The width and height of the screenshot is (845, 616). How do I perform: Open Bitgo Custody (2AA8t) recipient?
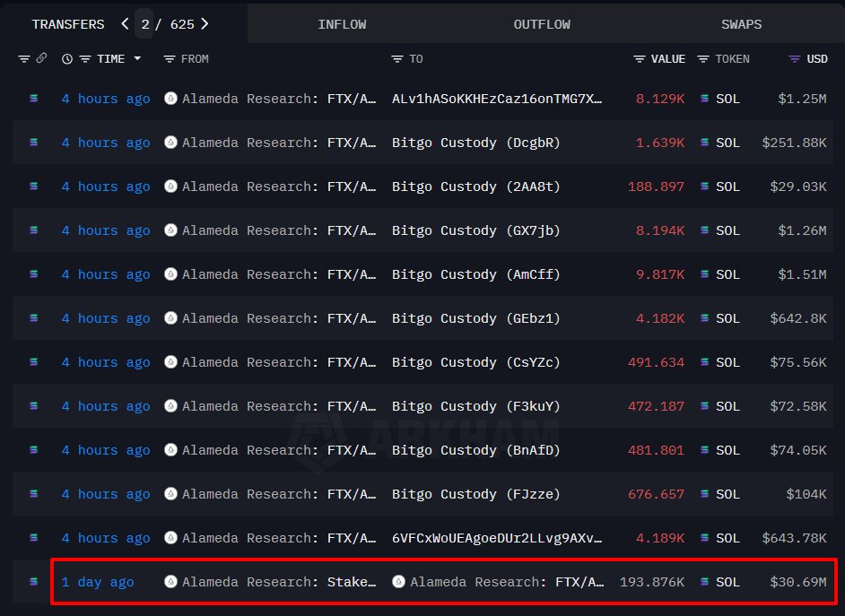click(475, 187)
